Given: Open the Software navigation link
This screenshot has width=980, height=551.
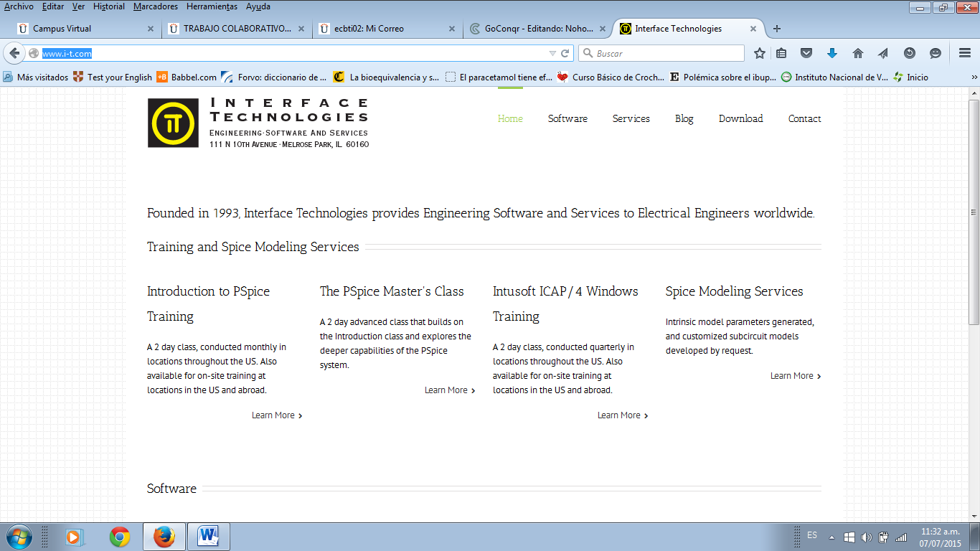Looking at the screenshot, I should tap(567, 119).
